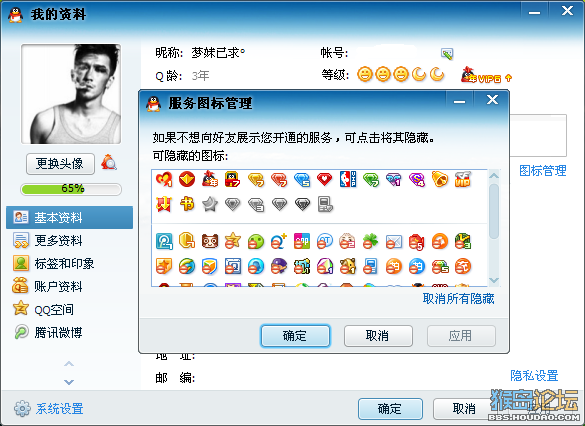Switch to the 更多资料 tab
This screenshot has width=585, height=426.
point(69,241)
